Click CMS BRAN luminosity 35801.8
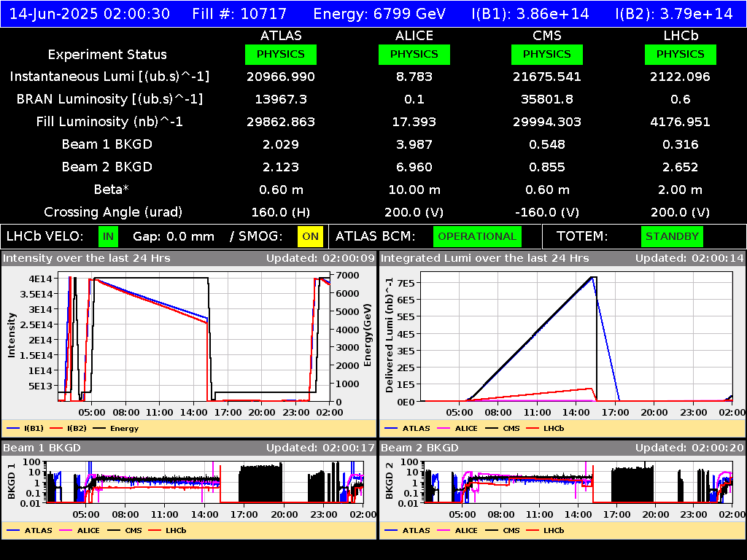This screenshot has height=560, width=747. [x=547, y=99]
